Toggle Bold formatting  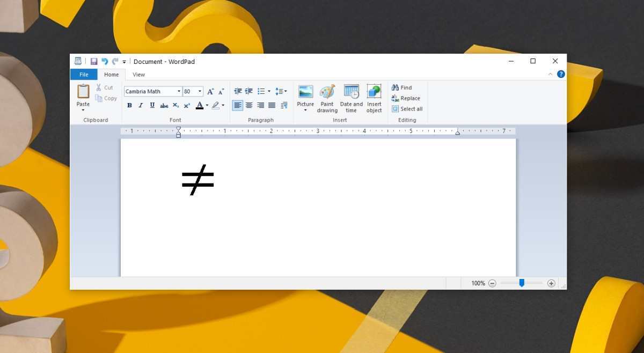click(x=129, y=106)
